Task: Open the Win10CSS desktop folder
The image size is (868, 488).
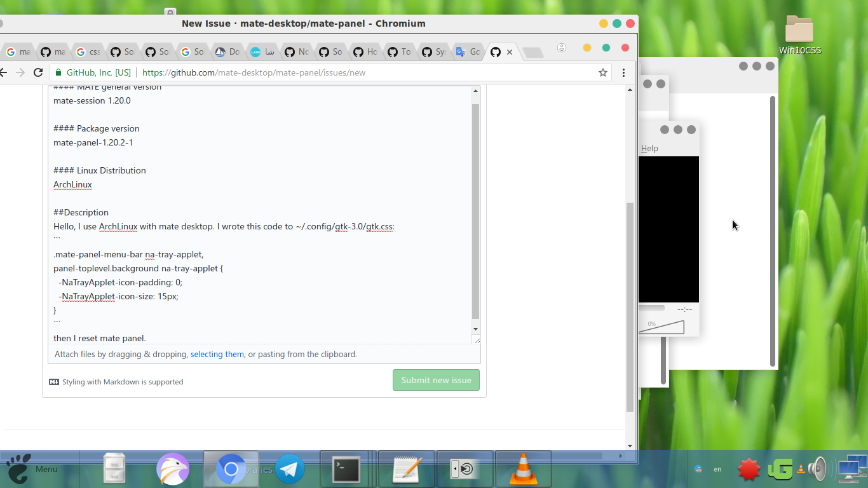Action: [x=799, y=35]
